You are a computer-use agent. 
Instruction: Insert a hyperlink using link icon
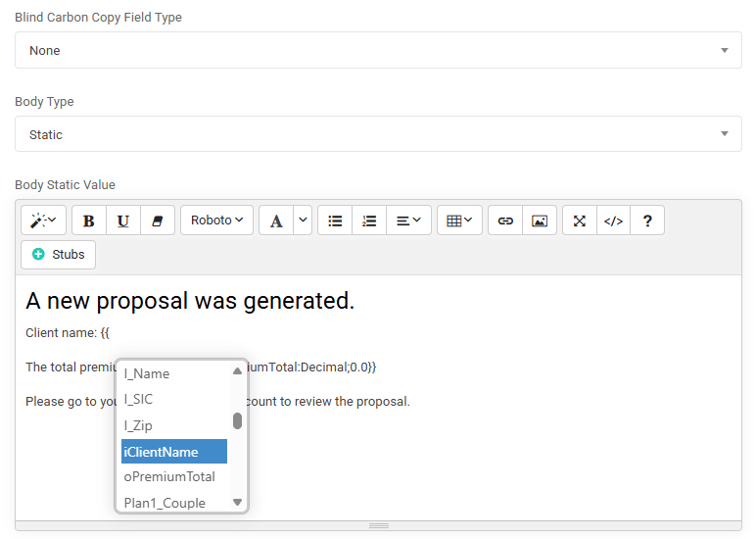(505, 220)
